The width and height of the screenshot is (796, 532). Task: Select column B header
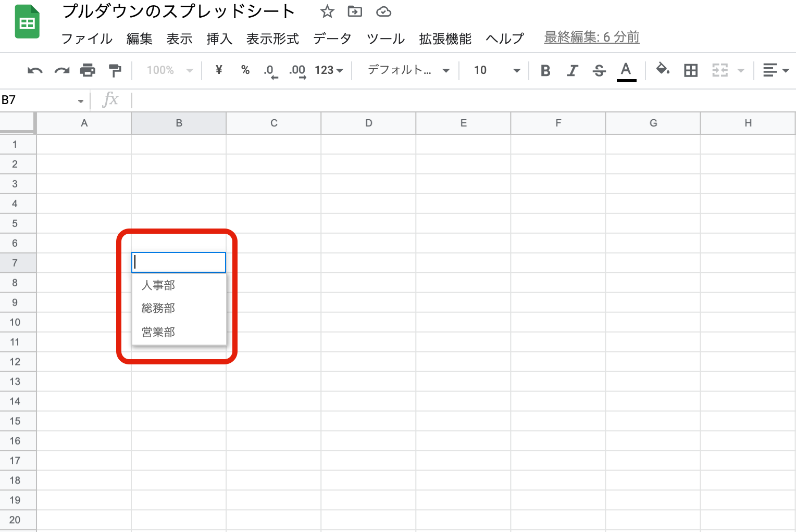click(179, 123)
